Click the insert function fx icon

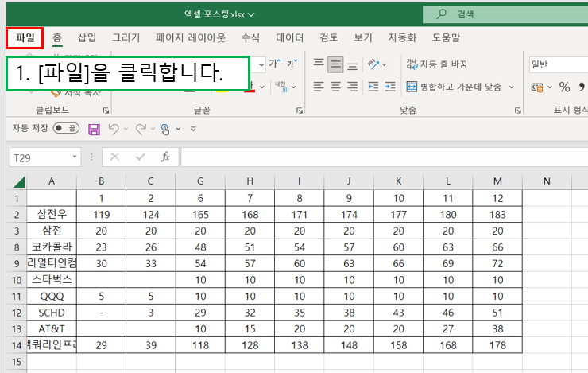point(165,157)
